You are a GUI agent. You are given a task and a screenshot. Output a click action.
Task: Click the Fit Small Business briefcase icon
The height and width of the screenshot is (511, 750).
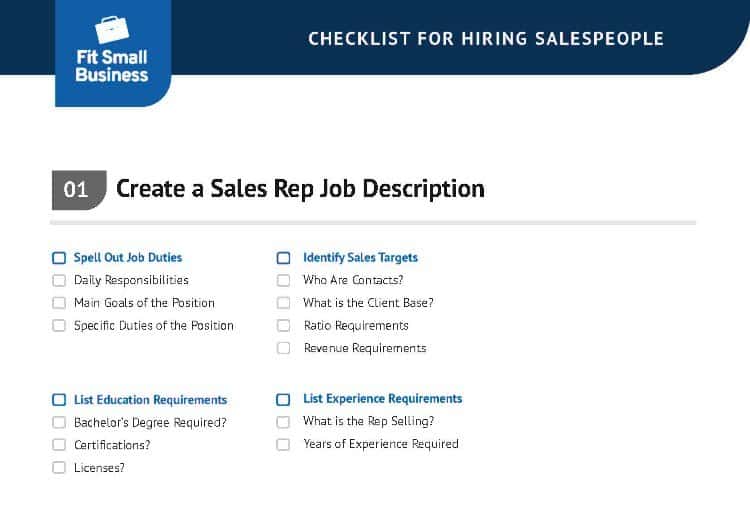tap(112, 30)
